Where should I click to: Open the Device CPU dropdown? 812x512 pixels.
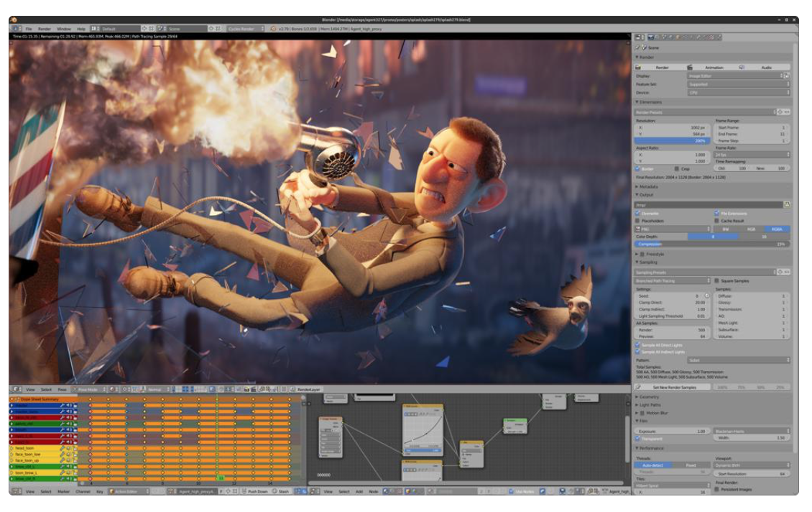click(739, 93)
